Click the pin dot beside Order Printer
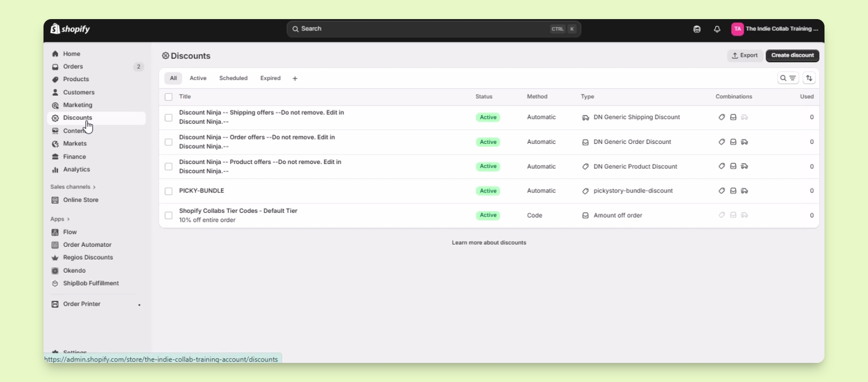 coord(140,305)
